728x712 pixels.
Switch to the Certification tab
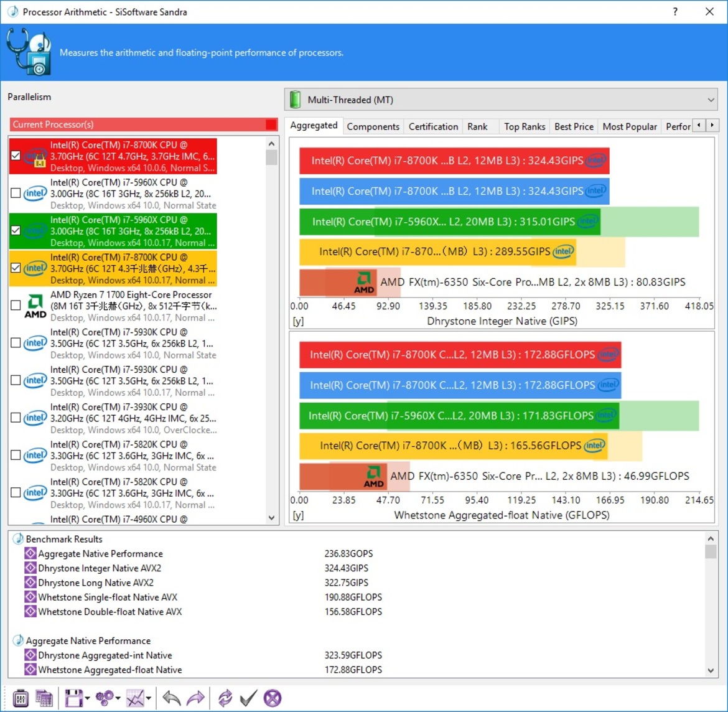(x=433, y=126)
